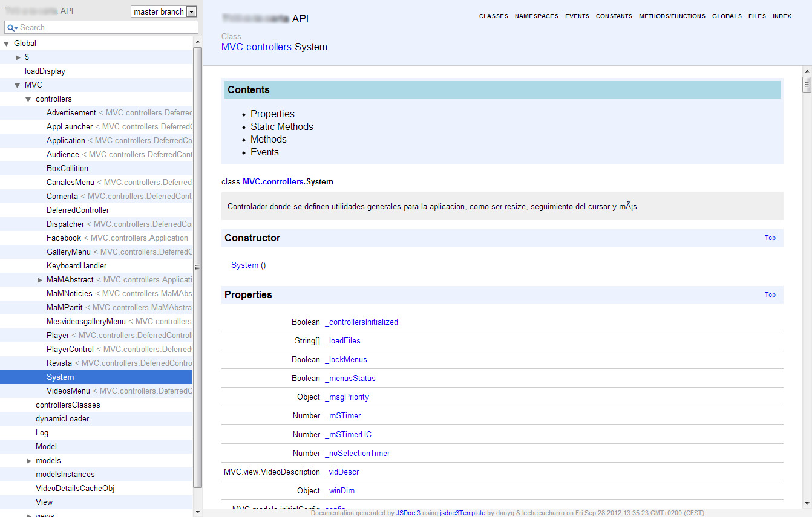812x517 pixels.
Task: Open the _controllersInitialized property link
Action: (361, 322)
